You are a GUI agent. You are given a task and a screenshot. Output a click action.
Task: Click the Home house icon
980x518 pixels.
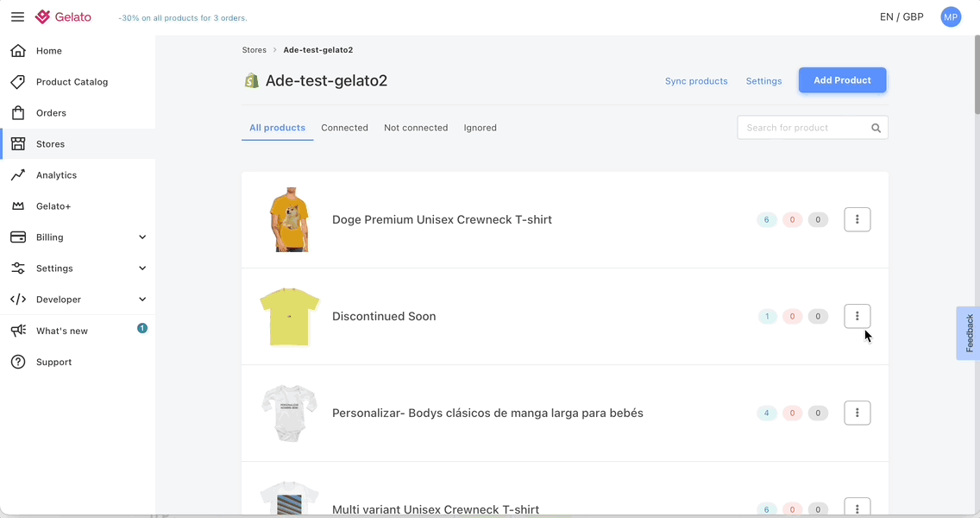click(18, 51)
